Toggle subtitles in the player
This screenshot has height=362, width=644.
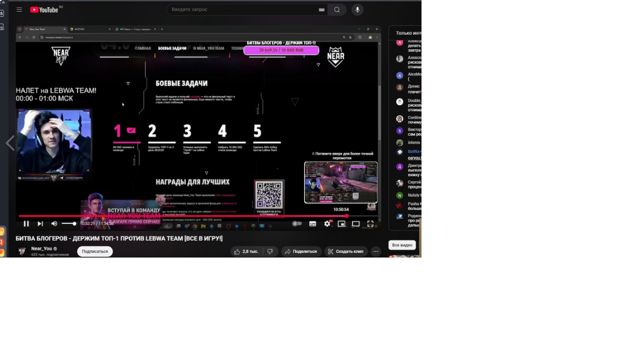click(x=312, y=223)
